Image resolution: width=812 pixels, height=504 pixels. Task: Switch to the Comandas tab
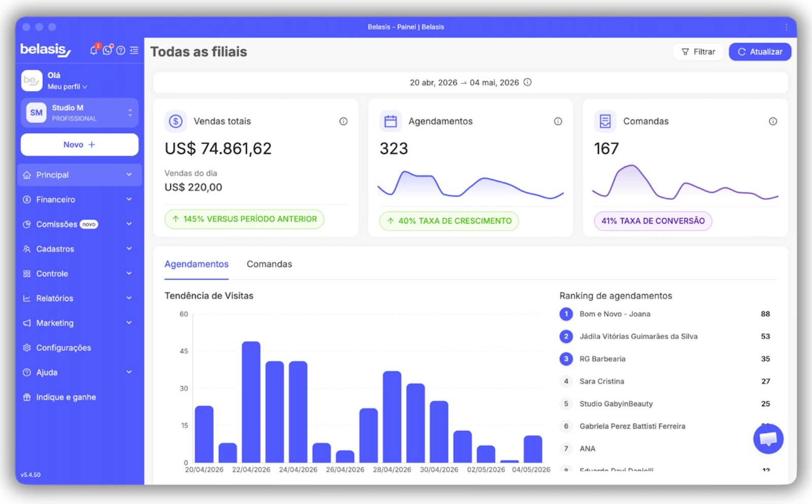[269, 264]
